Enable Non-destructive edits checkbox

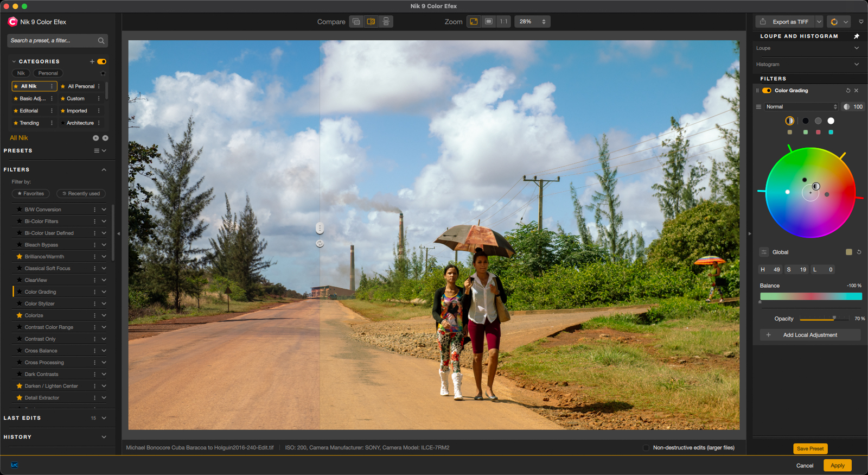646,448
